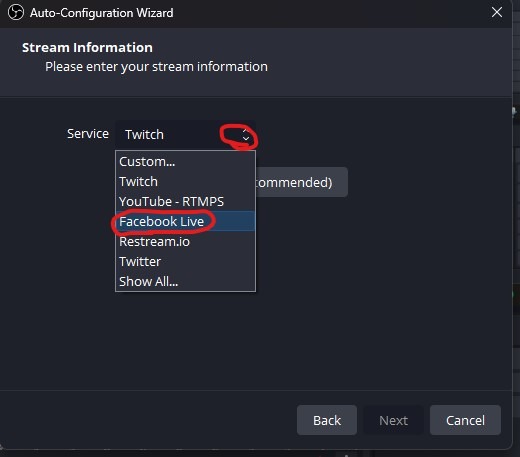The height and width of the screenshot is (457, 520).
Task: Close the Auto-Configuration Wizard window
Action: tap(497, 12)
